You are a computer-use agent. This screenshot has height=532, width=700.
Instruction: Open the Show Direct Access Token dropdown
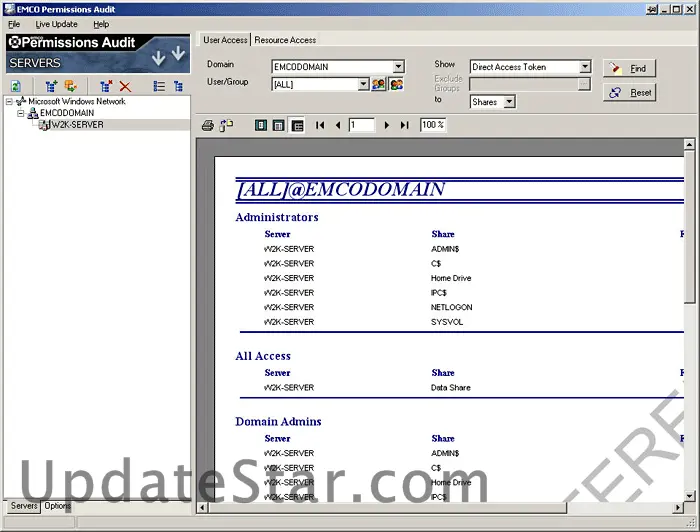click(585, 66)
